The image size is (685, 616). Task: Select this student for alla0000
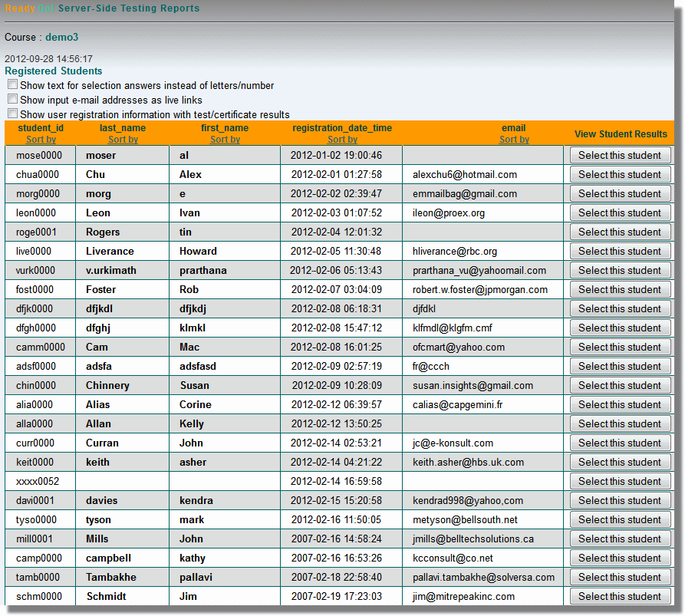620,423
